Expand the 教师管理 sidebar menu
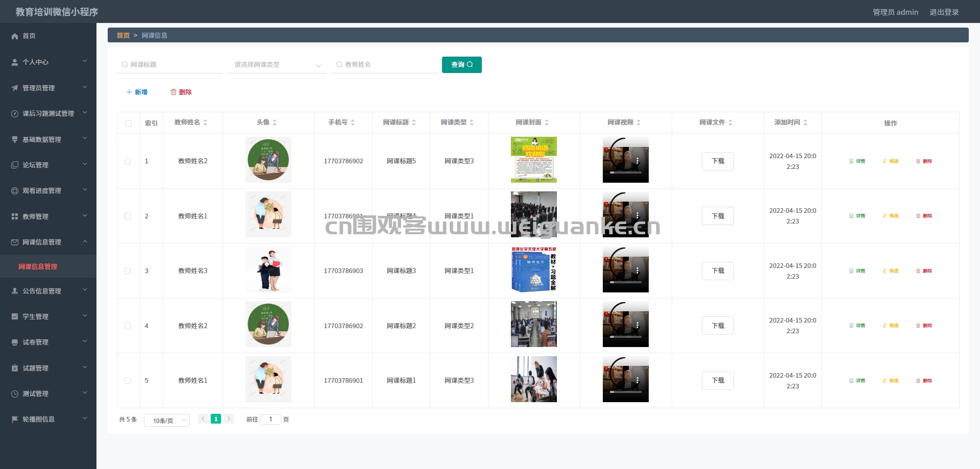 pos(48,216)
